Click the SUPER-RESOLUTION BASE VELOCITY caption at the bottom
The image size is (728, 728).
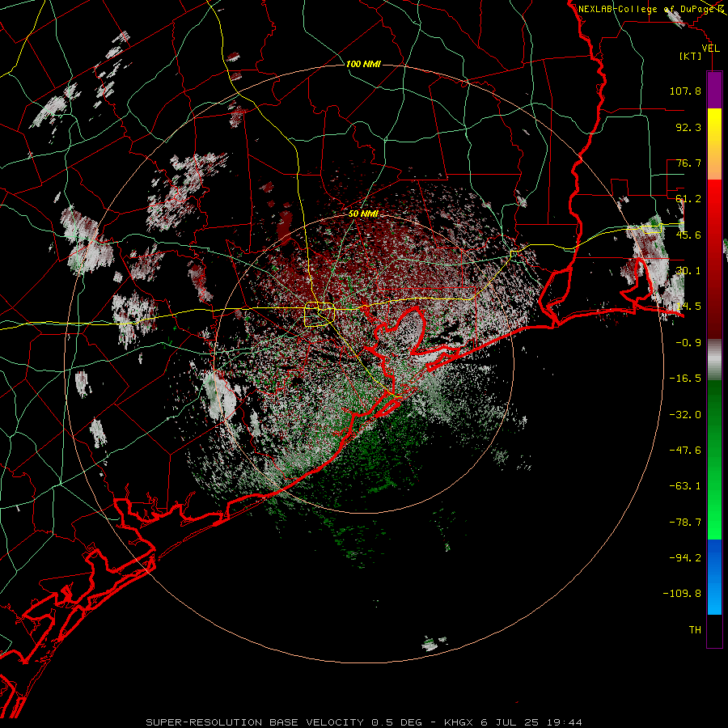[x=364, y=722]
